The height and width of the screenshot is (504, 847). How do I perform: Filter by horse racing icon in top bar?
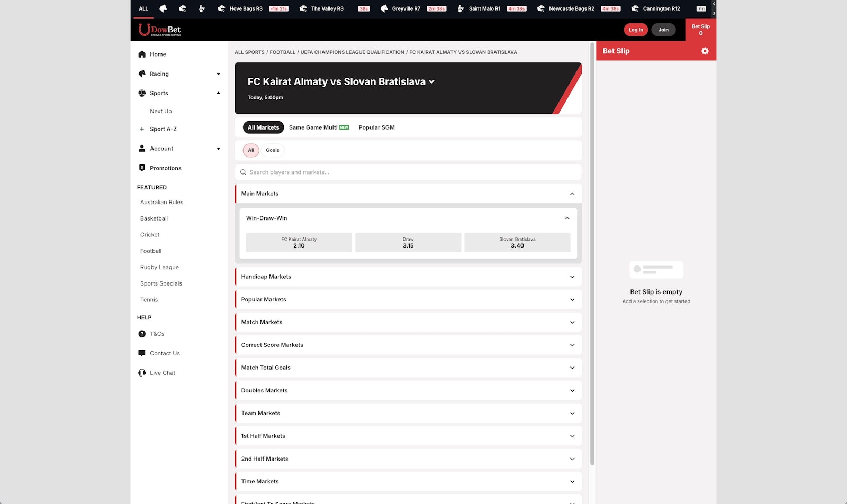pyautogui.click(x=163, y=8)
